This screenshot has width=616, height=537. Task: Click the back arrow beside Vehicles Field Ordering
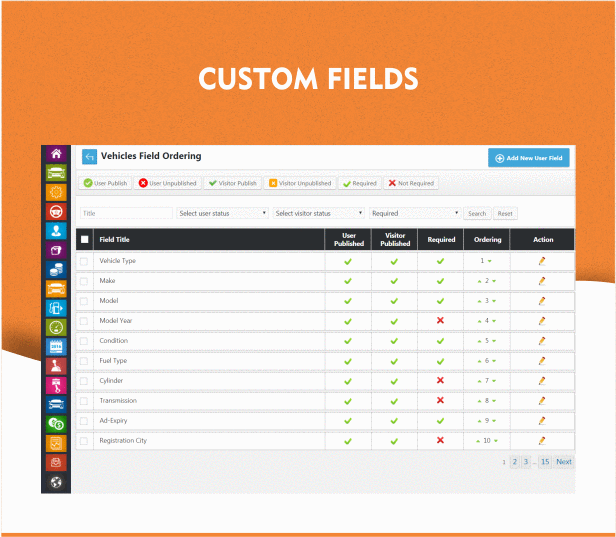pos(88,157)
